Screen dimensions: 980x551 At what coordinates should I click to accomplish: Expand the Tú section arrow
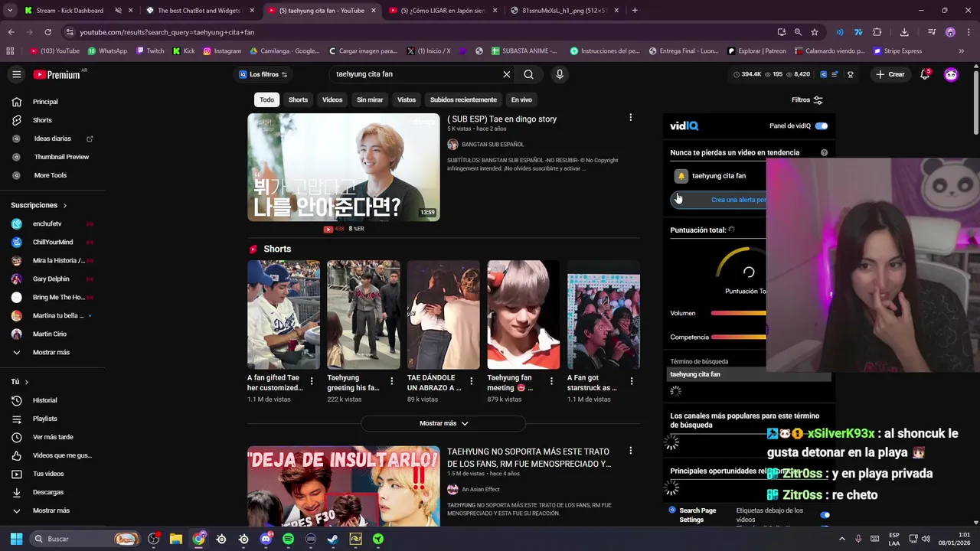point(26,382)
